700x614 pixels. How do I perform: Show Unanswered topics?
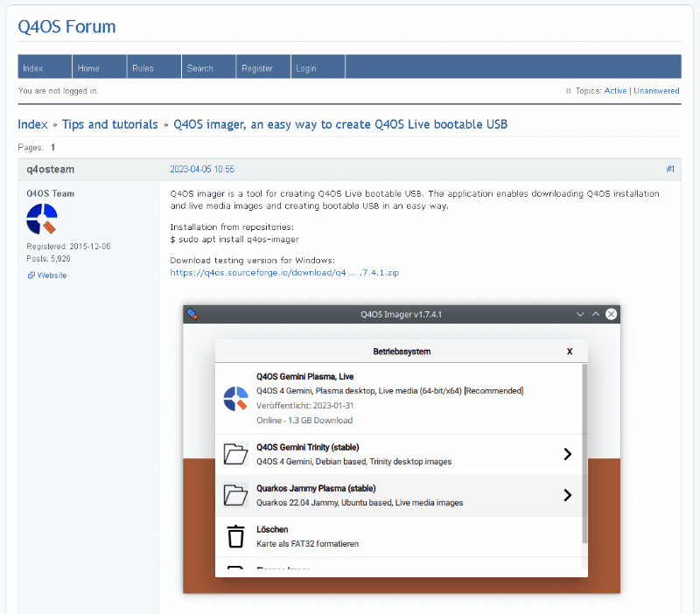(656, 91)
